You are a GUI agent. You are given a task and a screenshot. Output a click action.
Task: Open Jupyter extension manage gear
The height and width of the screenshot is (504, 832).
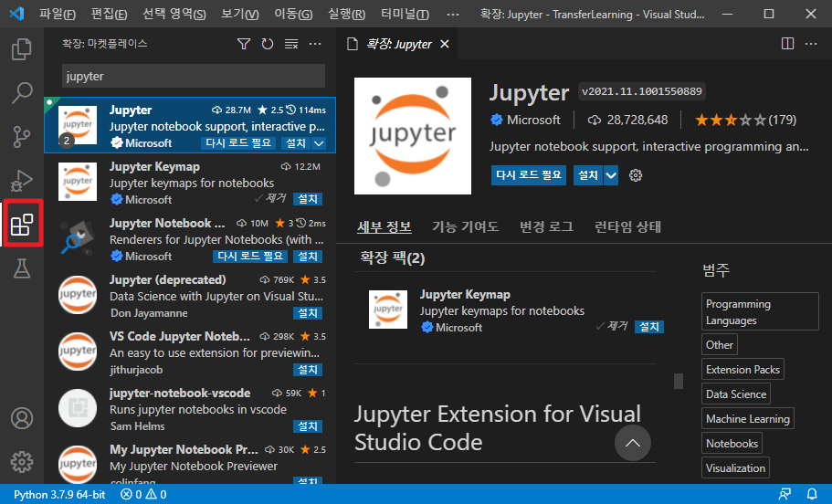click(x=636, y=175)
